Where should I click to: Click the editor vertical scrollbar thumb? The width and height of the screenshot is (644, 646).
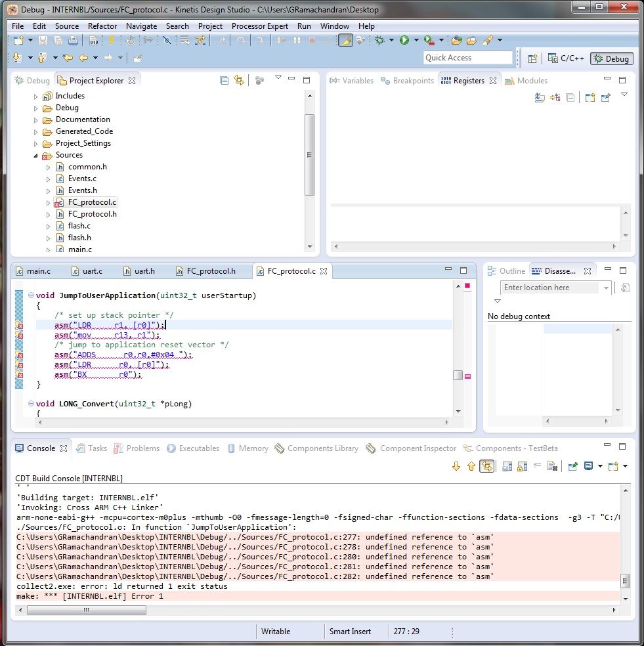pos(458,376)
